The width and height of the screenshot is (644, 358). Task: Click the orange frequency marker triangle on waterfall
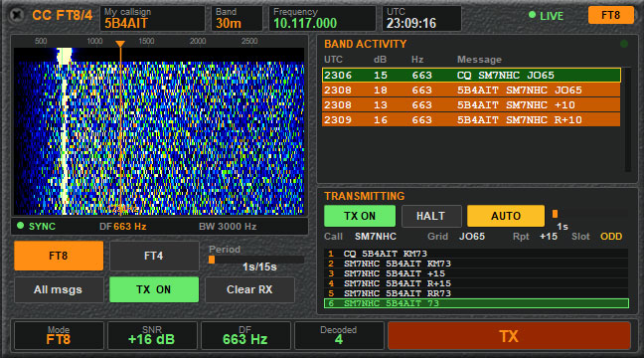[120, 44]
